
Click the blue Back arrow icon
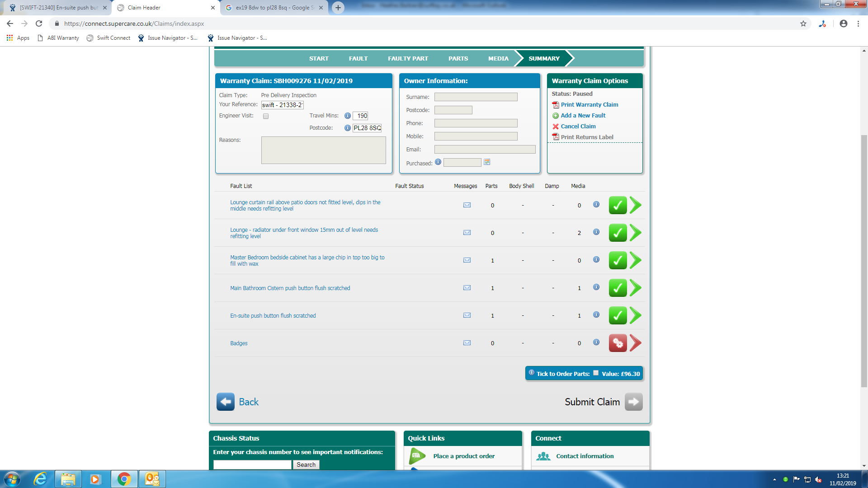click(x=225, y=402)
